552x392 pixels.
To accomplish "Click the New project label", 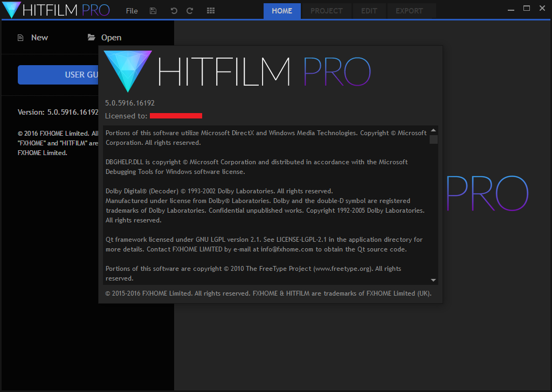I will [x=39, y=38].
